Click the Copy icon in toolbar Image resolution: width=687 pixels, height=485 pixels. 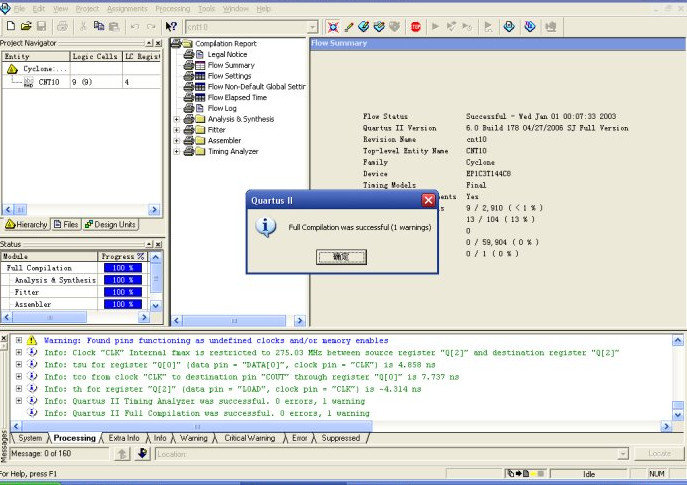[x=99, y=26]
